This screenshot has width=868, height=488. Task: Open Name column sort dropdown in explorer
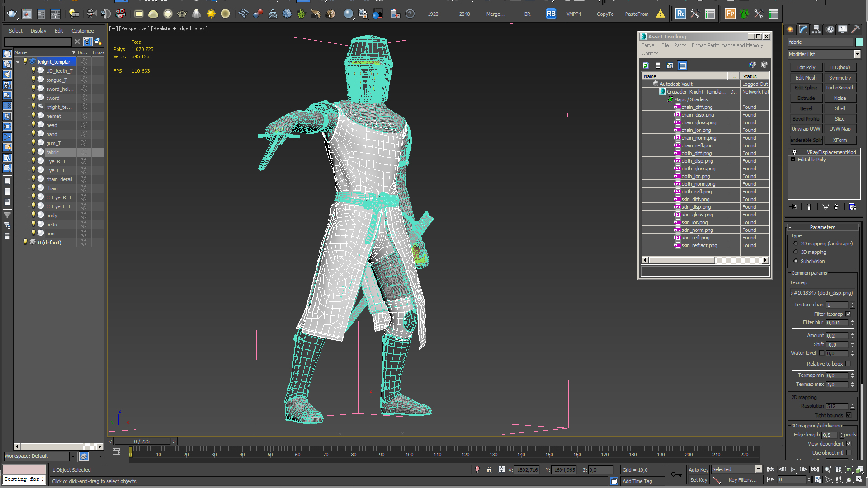pyautogui.click(x=73, y=52)
